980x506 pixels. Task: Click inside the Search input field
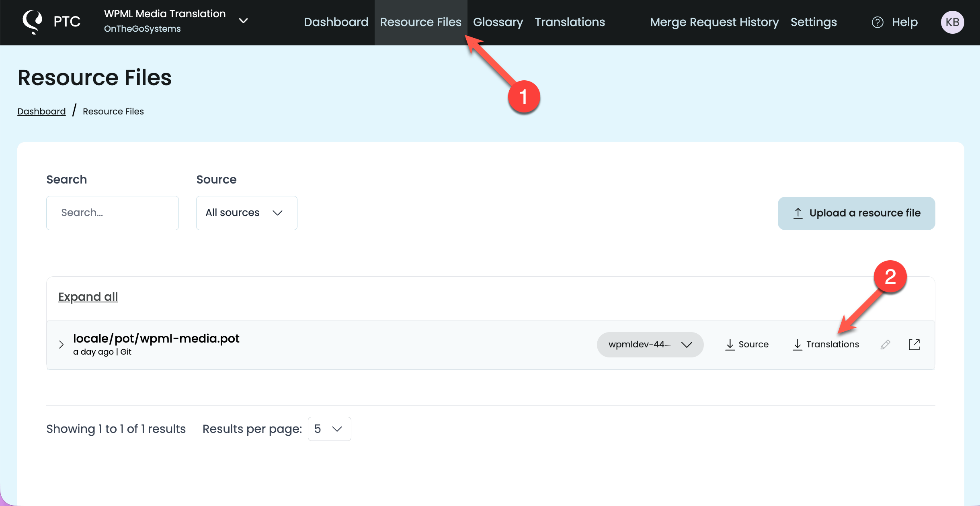[112, 212]
